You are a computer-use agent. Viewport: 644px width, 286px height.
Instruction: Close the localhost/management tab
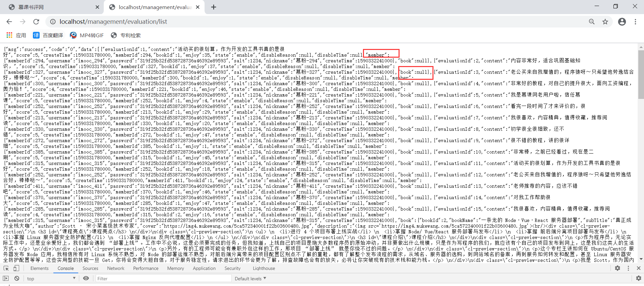click(198, 7)
